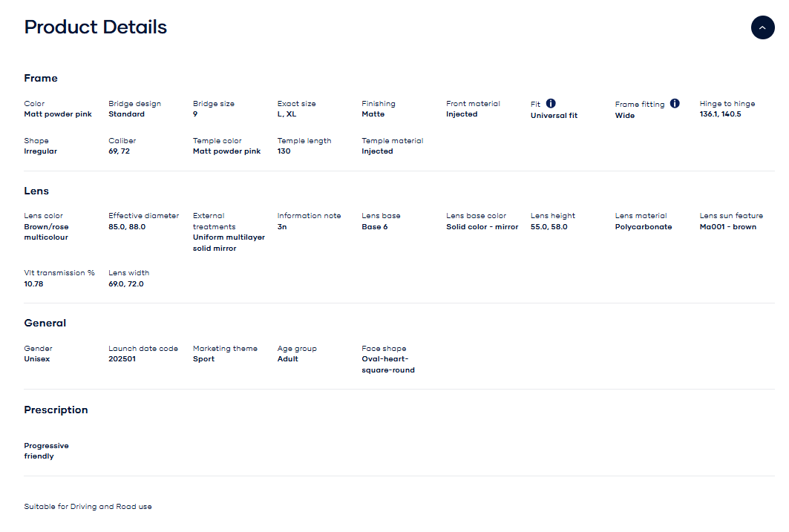Click the Oval-heart-square-round face shape value
The width and height of the screenshot is (789, 532).
[x=388, y=364]
